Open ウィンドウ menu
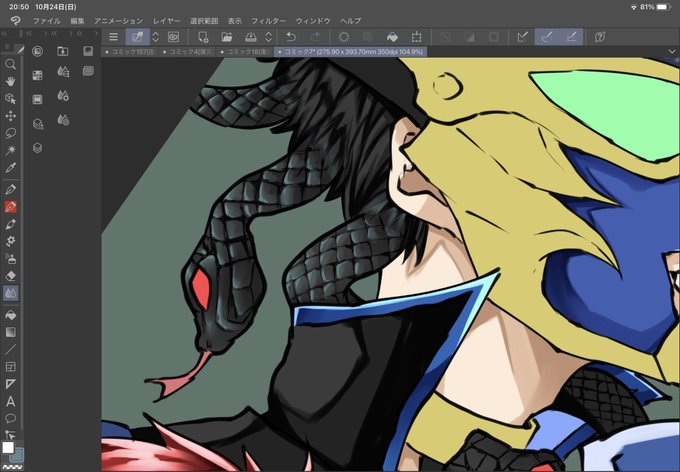This screenshot has height=472, width=680. click(313, 21)
